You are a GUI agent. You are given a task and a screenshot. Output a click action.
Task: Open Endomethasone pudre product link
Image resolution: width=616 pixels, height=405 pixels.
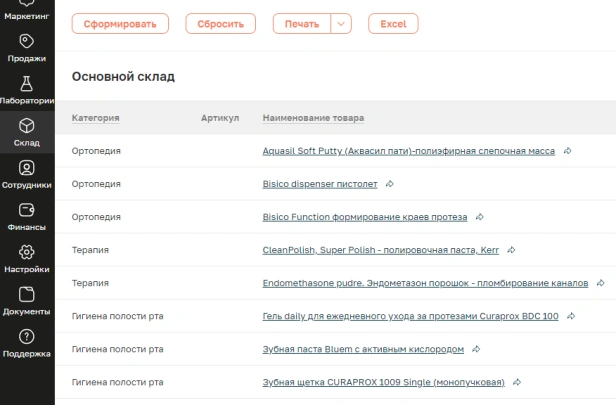point(426,283)
